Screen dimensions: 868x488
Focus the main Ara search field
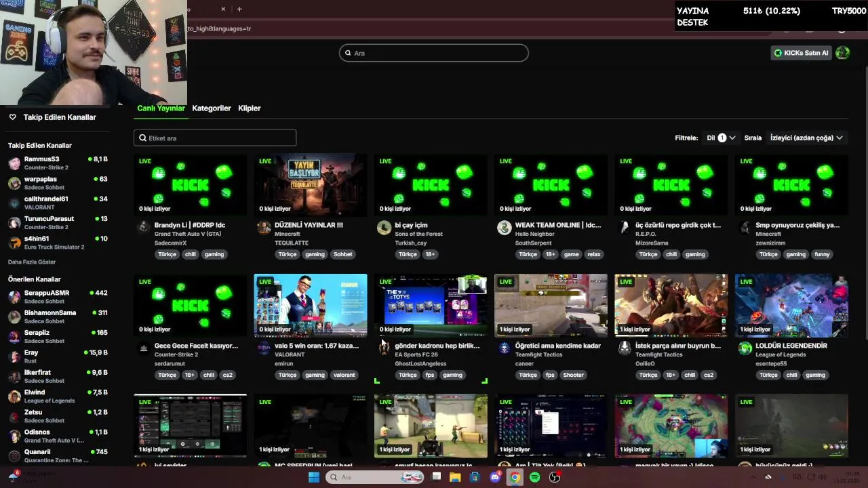pos(434,53)
